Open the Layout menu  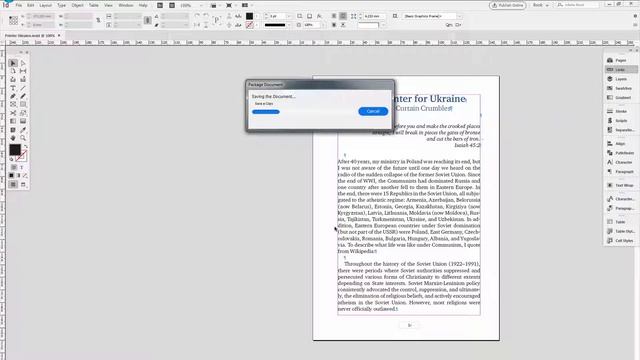pyautogui.click(x=45, y=5)
